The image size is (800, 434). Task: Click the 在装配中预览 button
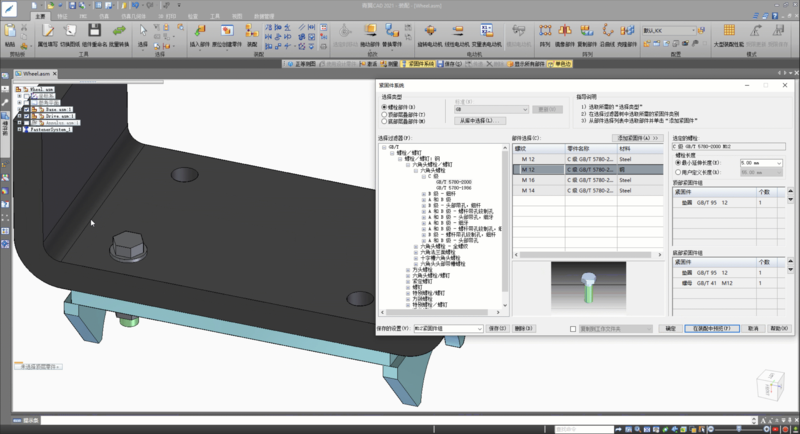click(x=713, y=328)
